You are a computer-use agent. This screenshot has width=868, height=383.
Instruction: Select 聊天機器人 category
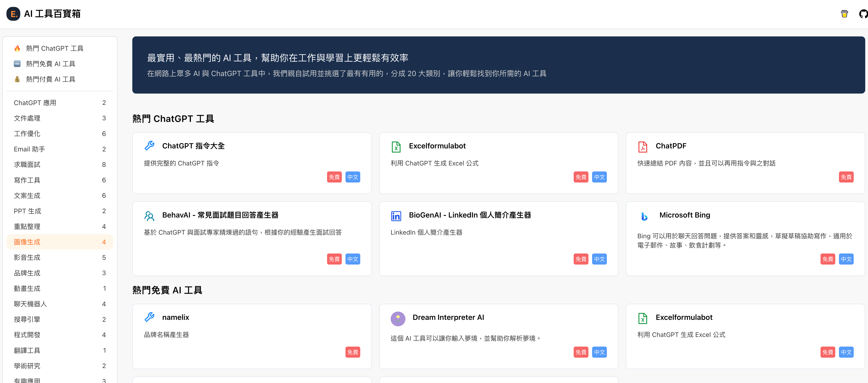pyautogui.click(x=60, y=304)
